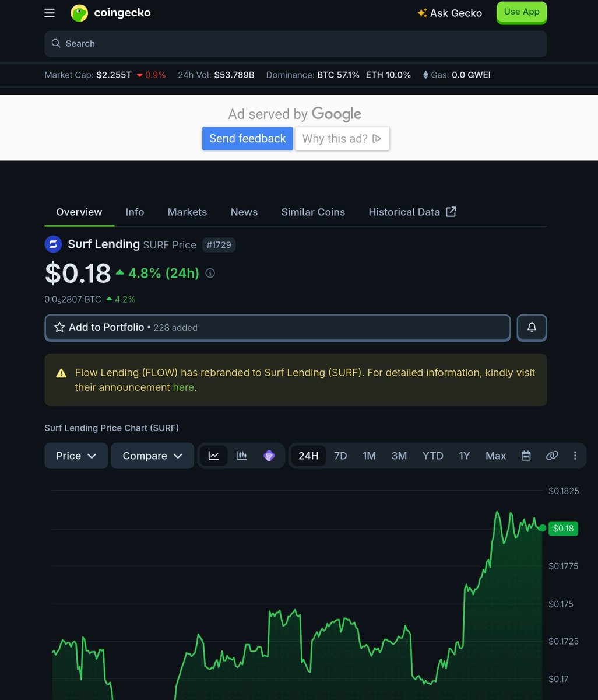
Task: Click the price alert bell icon
Action: (x=532, y=327)
